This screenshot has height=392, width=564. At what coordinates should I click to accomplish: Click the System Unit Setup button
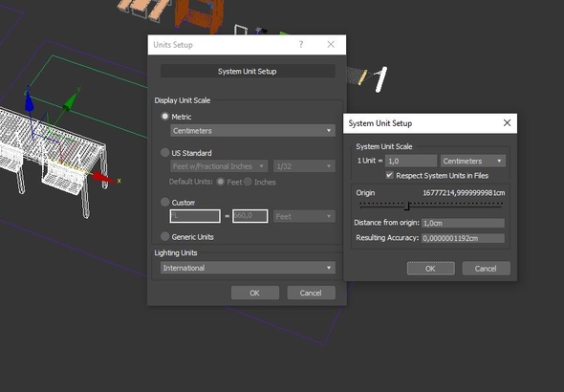(x=248, y=71)
